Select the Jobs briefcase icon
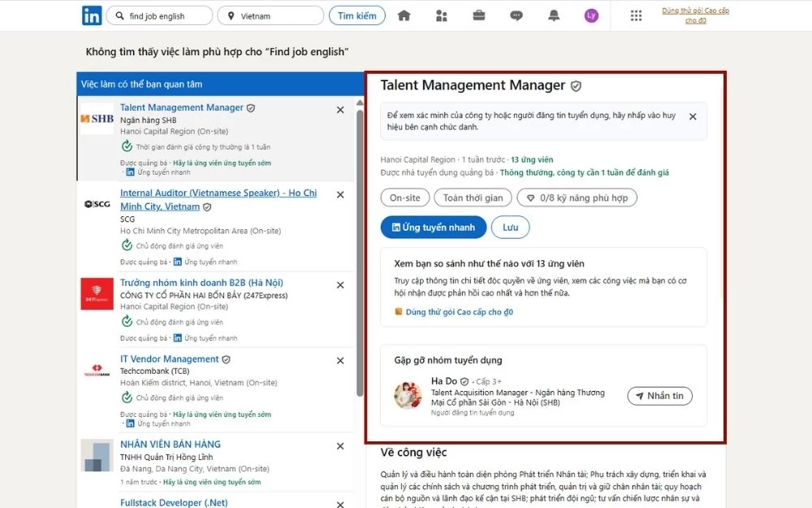 click(478, 15)
